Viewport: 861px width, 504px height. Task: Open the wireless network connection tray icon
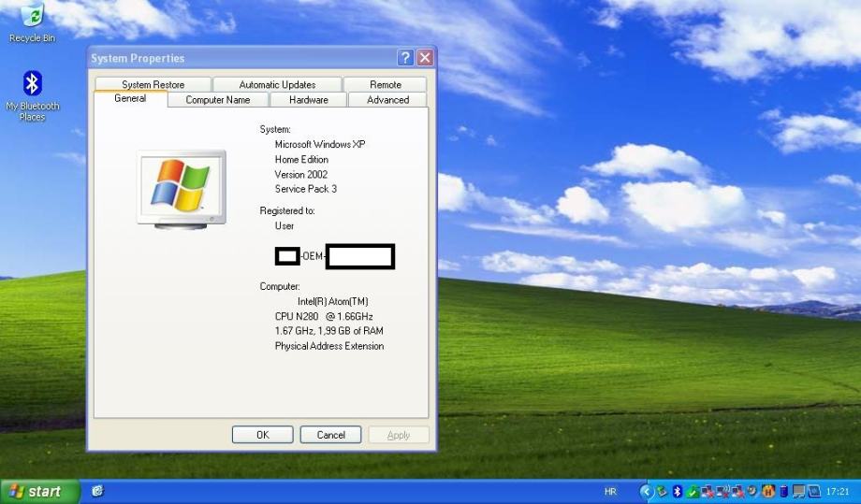coord(722,492)
